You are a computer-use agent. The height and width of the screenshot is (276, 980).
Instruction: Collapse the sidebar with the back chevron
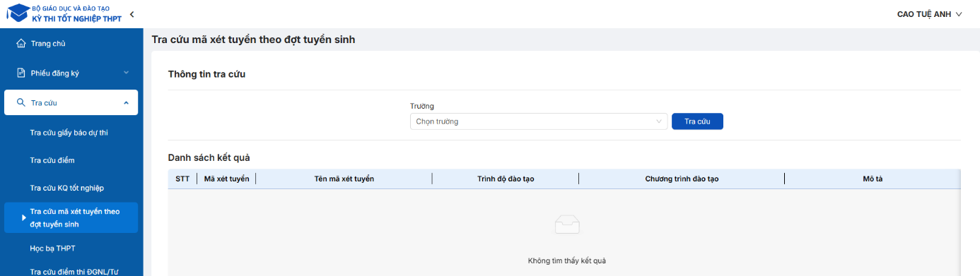point(132,14)
